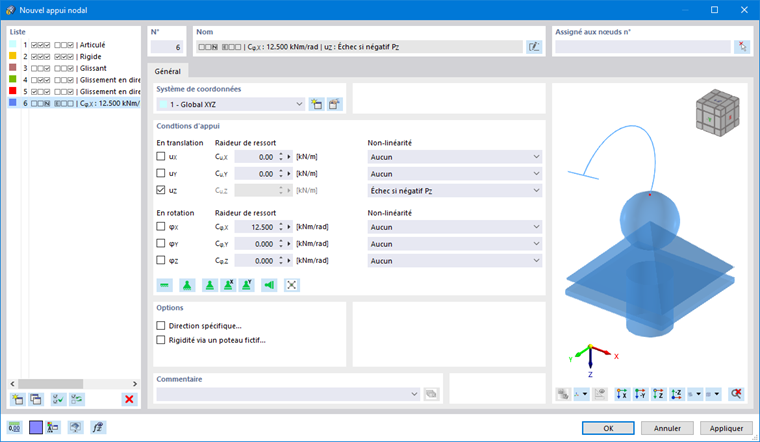The width and height of the screenshot is (760, 442).
Task: Click the edit name icon beside Nom field
Action: (x=534, y=47)
